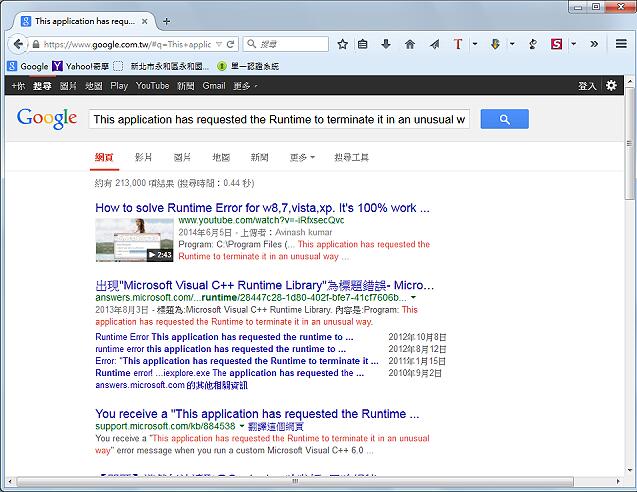This screenshot has width=637, height=492.
Task: Open the hamburger menu icon
Action: click(621, 43)
